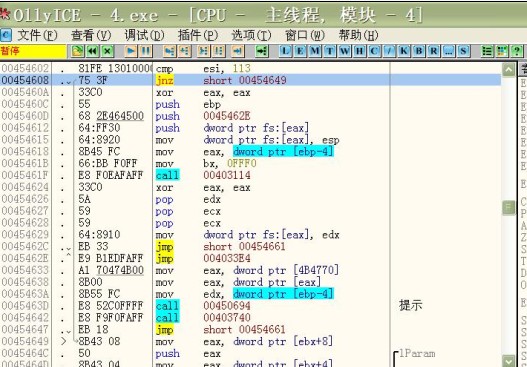
Task: Click jmp short 00454661 at 0045462C
Action: (x=220, y=247)
